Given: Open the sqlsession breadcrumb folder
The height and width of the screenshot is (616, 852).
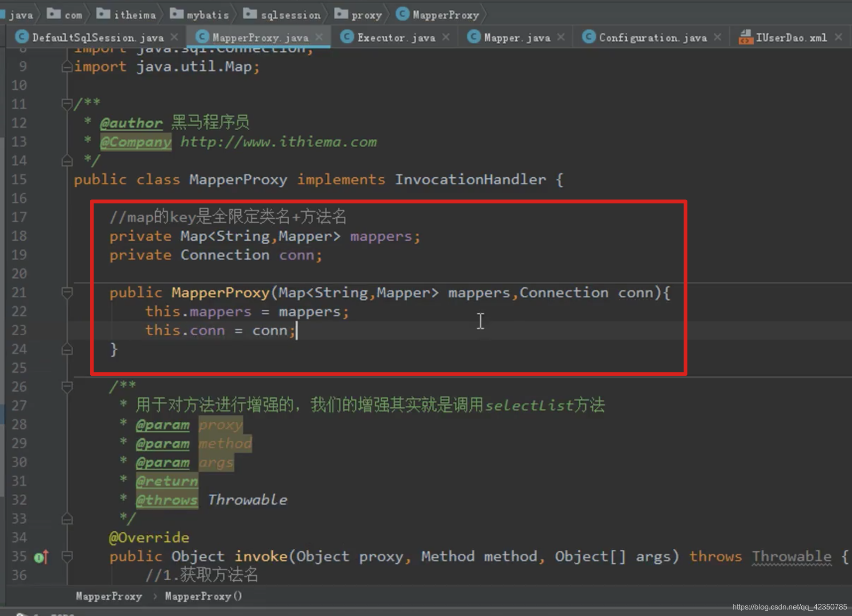Looking at the screenshot, I should coord(282,15).
